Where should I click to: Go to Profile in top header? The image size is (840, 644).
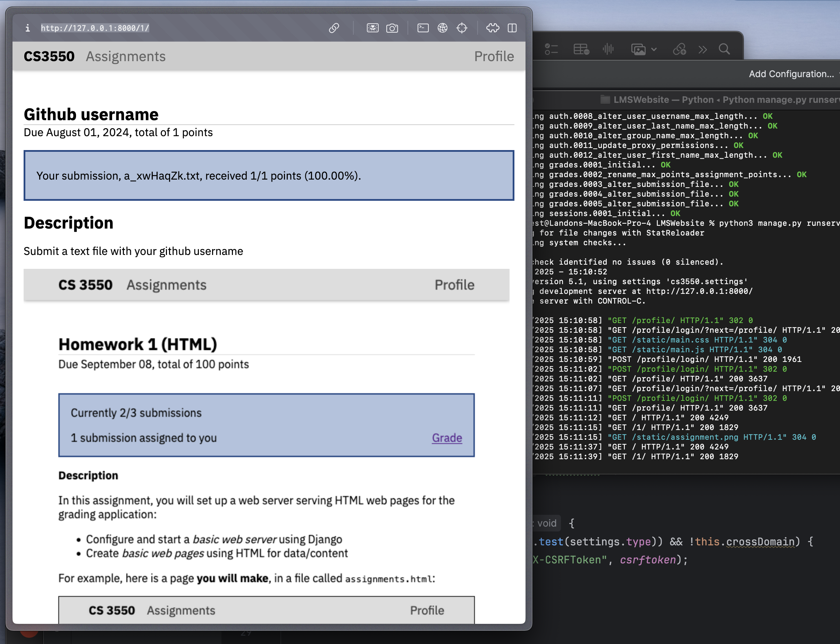point(494,56)
